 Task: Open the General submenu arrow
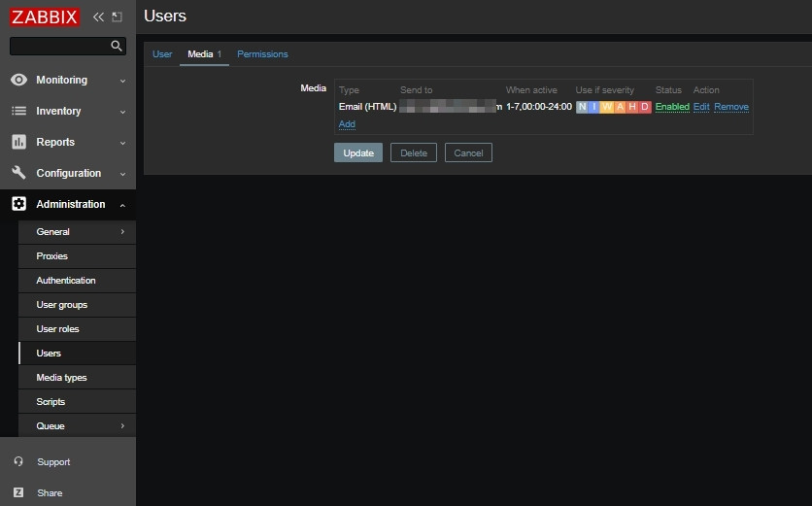(x=122, y=231)
